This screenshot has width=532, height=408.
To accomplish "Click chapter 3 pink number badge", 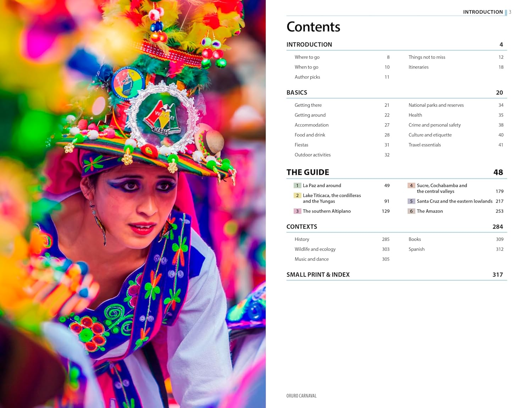I will (297, 211).
